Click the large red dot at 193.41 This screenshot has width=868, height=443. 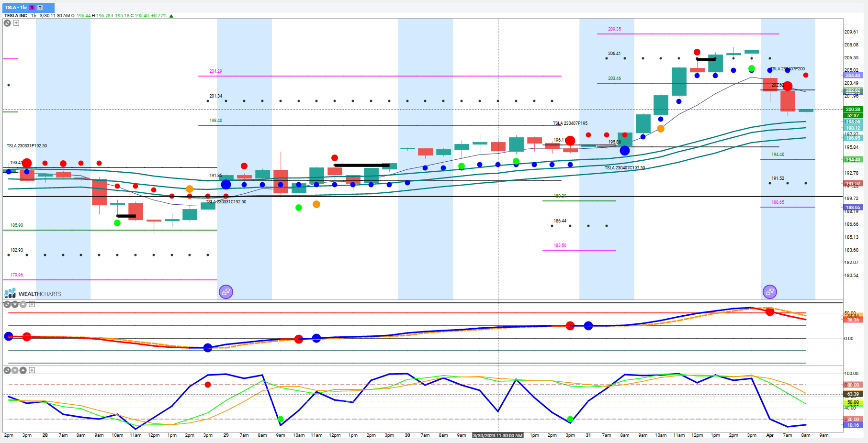(27, 163)
